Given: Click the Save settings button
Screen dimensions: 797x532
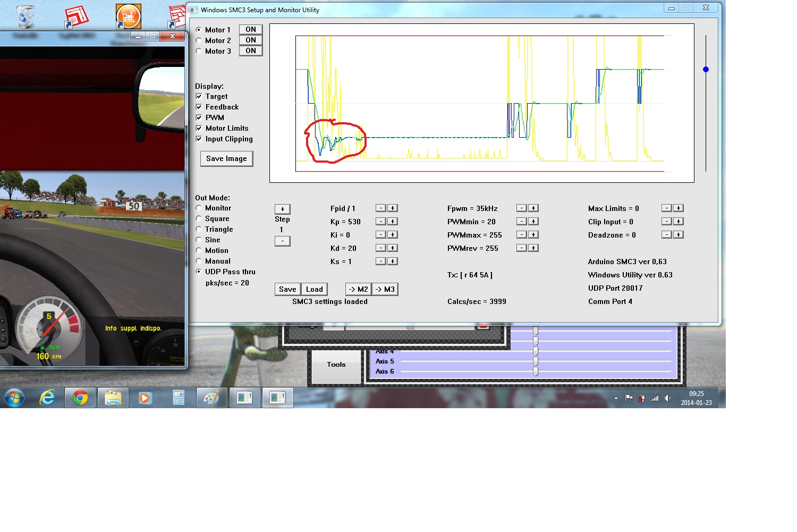Looking at the screenshot, I should click(287, 289).
